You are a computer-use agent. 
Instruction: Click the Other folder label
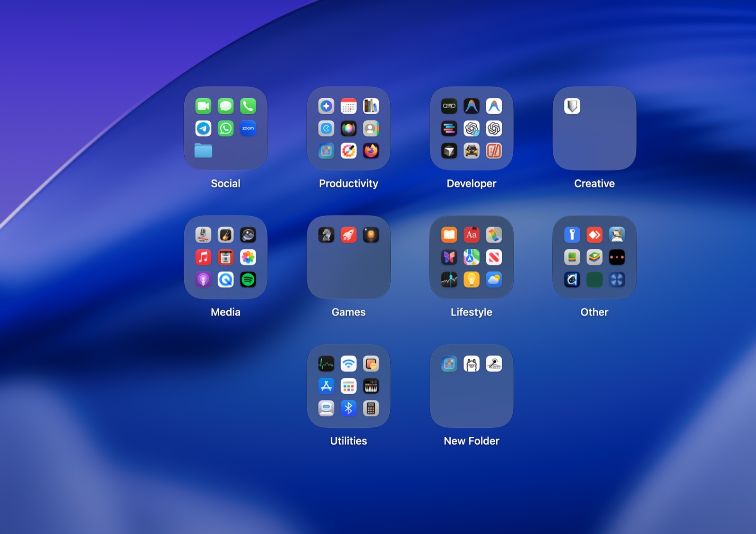pos(594,312)
